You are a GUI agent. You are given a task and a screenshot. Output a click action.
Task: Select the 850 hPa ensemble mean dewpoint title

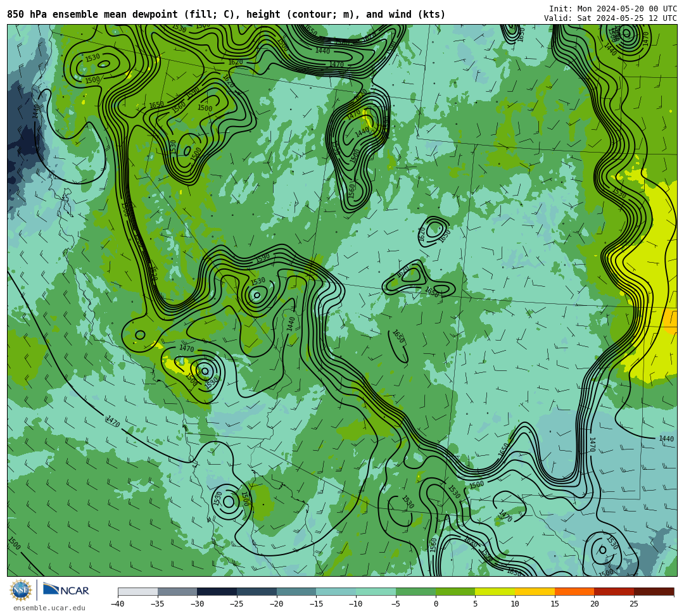[226, 15]
